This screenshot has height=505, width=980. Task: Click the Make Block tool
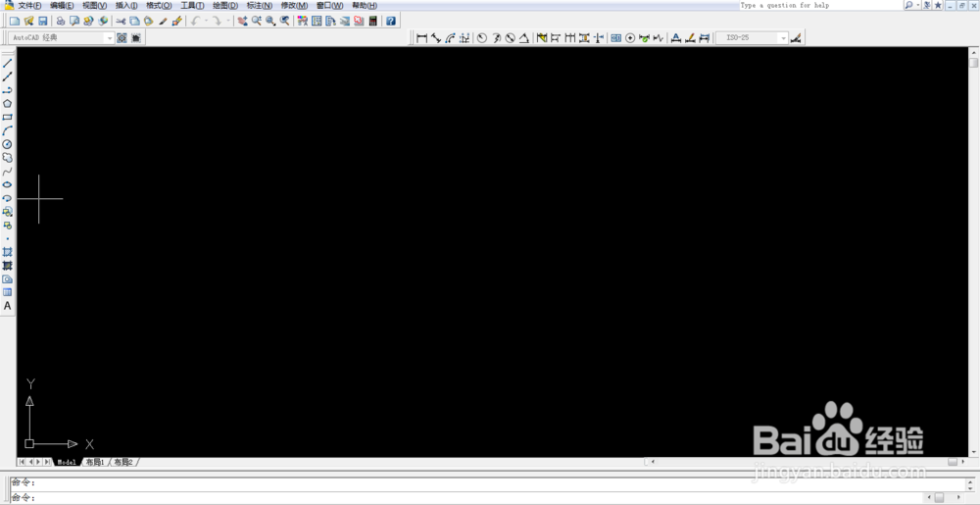[x=8, y=225]
